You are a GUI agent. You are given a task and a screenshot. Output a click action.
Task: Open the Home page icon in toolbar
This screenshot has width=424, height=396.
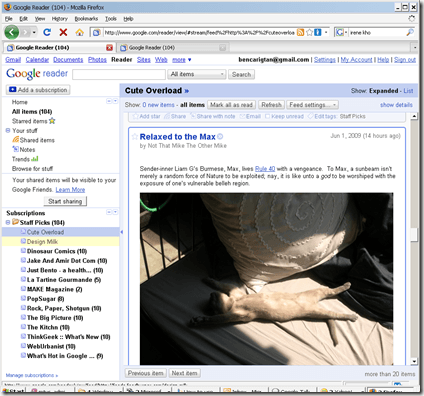[x=79, y=32]
